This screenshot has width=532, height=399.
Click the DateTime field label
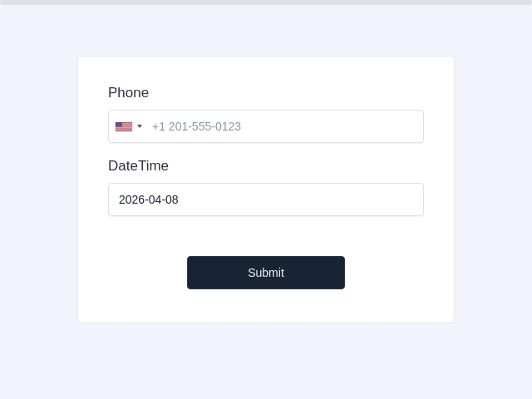coord(138,165)
